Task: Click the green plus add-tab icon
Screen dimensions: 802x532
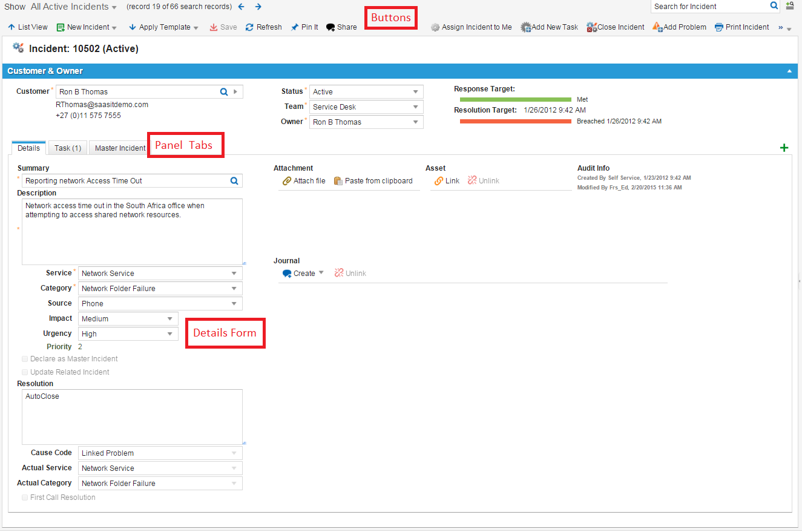Action: click(x=784, y=148)
